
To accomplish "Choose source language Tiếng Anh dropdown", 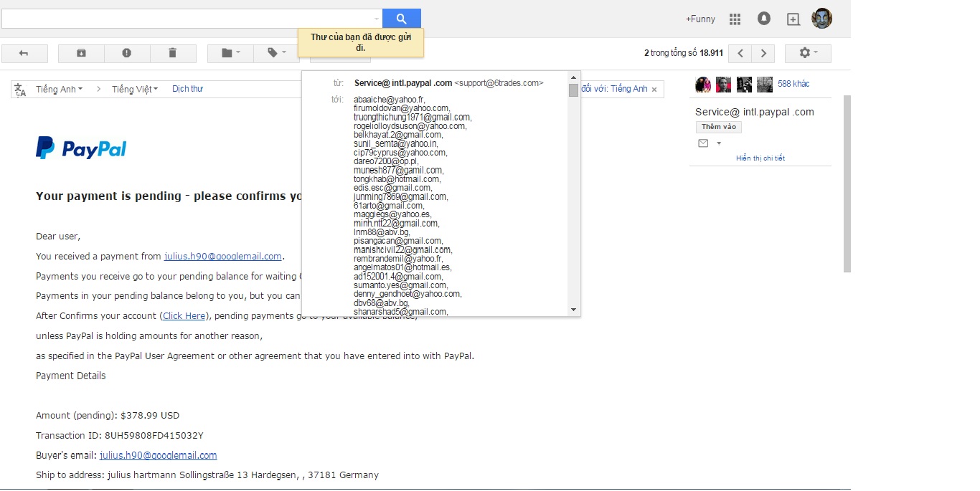I will (x=59, y=90).
